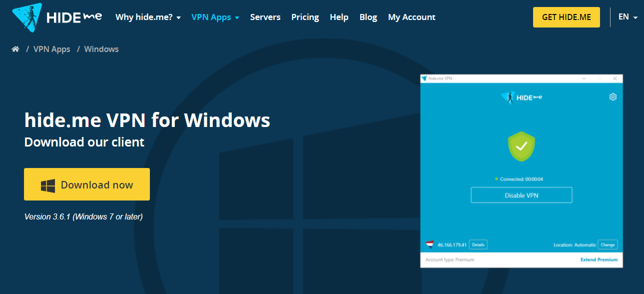Viewport: 644px width, 294px height.
Task: Go to the Servers page
Action: (x=265, y=17)
